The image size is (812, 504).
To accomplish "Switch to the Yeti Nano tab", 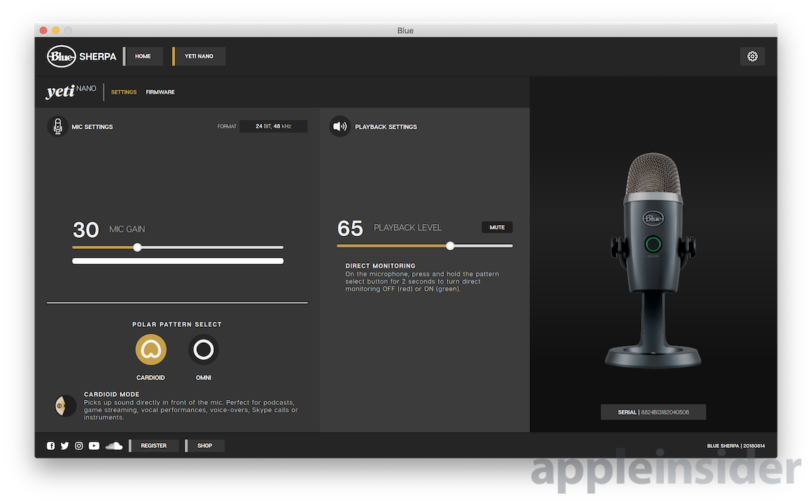I will [199, 56].
